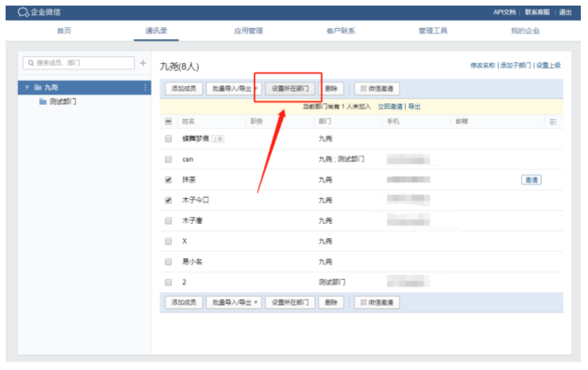Go to the 客户联系 tab

340,31
